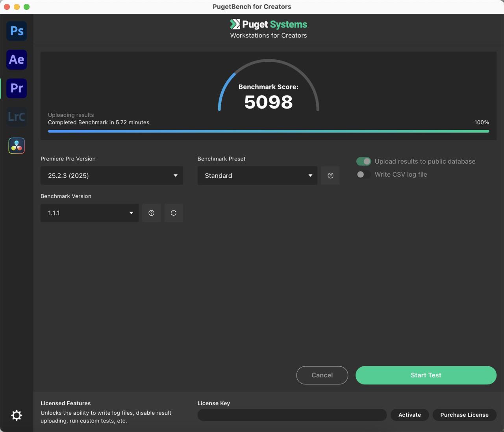Click the Start Test button
This screenshot has height=432, width=504.
426,375
